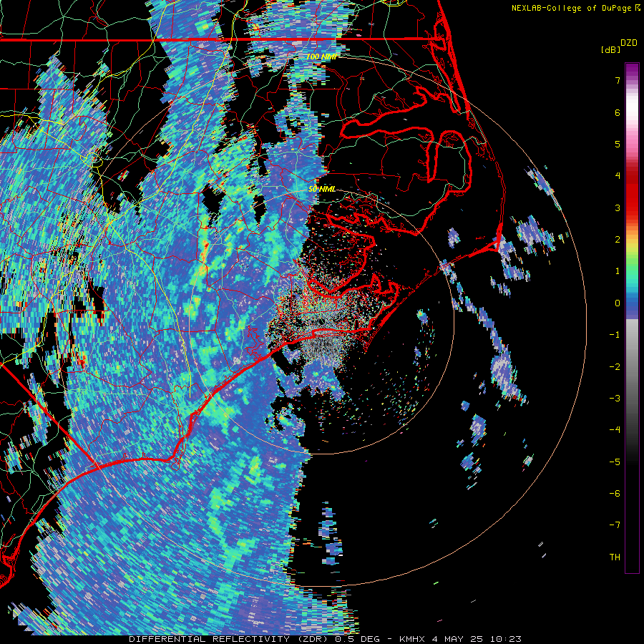The image size is (644, 644).
Task: Select the 4 dB scale label
Action: (618, 176)
